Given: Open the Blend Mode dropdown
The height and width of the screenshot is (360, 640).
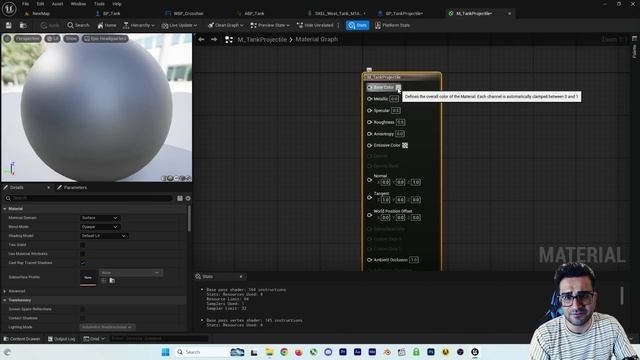Looking at the screenshot, I should click(100, 227).
